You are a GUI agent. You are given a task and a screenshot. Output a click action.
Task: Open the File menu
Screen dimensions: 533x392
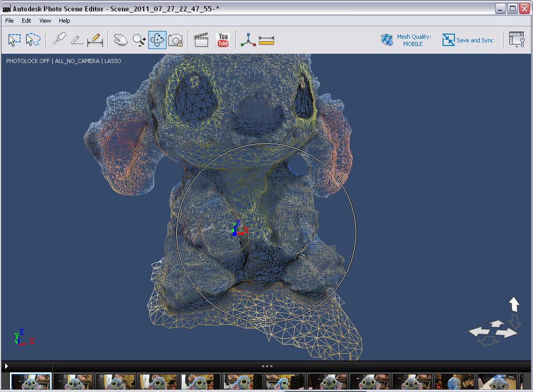click(x=9, y=21)
